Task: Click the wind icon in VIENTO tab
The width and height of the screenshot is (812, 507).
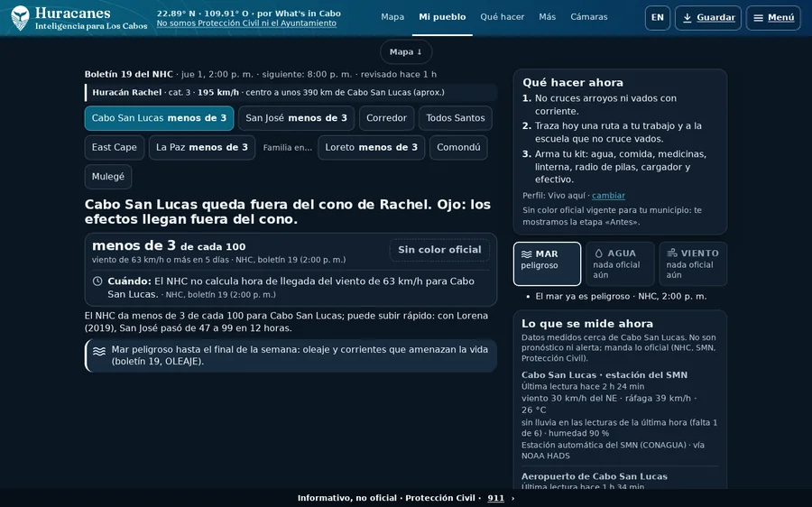Action: pos(671,253)
